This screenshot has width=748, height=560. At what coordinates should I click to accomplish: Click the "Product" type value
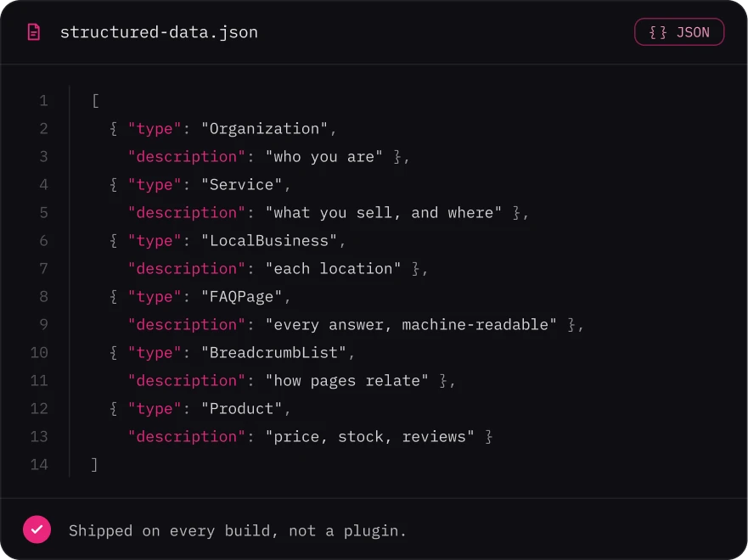pyautogui.click(x=241, y=408)
